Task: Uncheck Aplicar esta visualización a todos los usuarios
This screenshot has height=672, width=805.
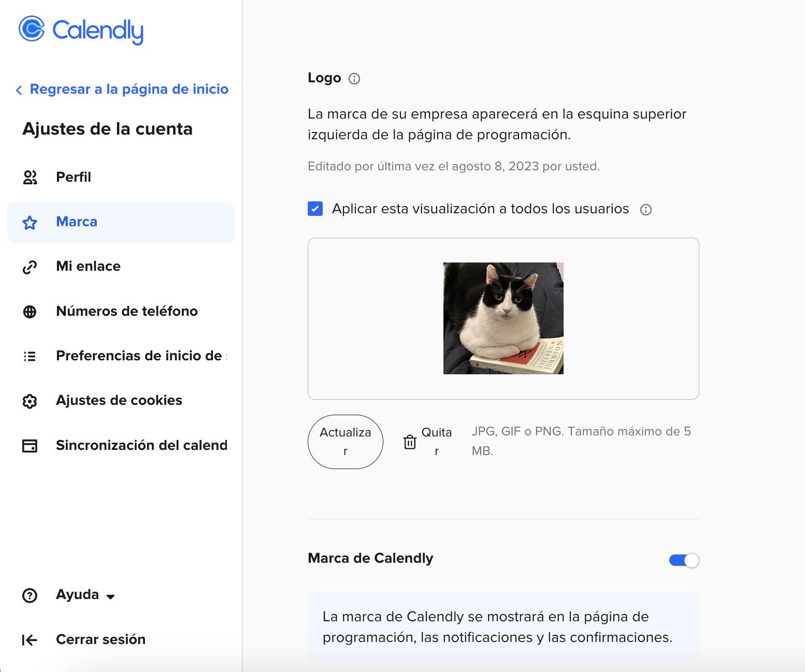Action: tap(315, 209)
